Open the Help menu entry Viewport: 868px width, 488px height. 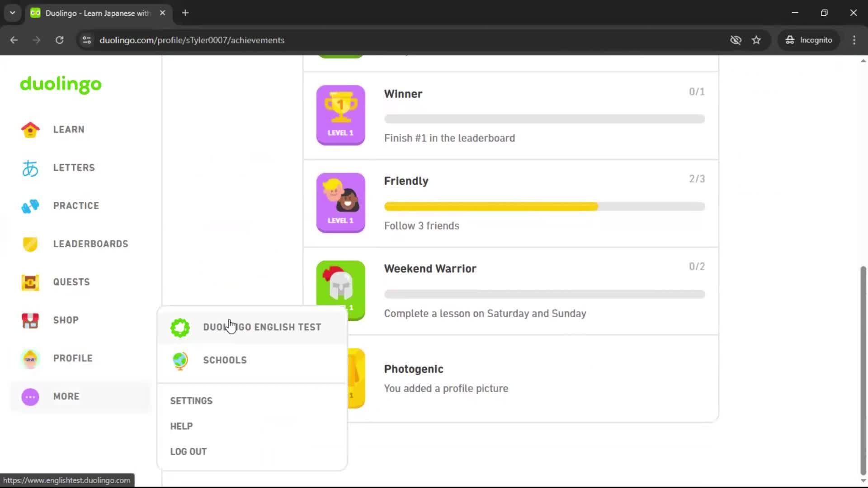click(x=181, y=426)
